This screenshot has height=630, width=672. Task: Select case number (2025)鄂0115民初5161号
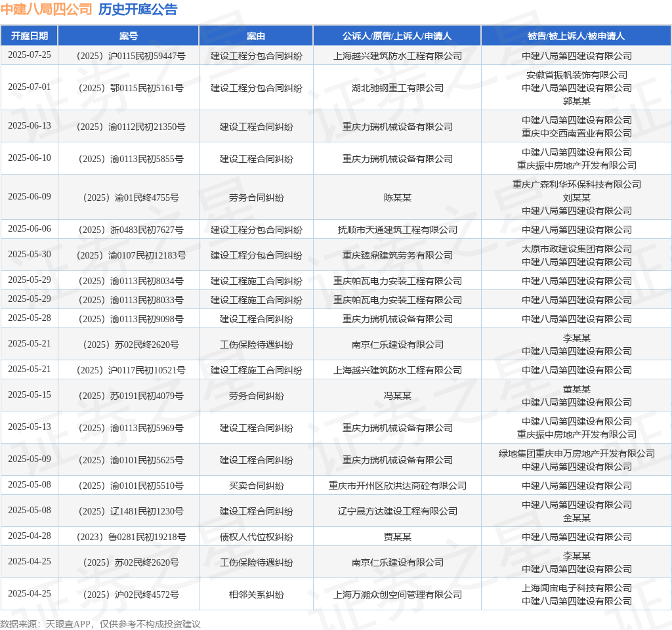pos(131,88)
